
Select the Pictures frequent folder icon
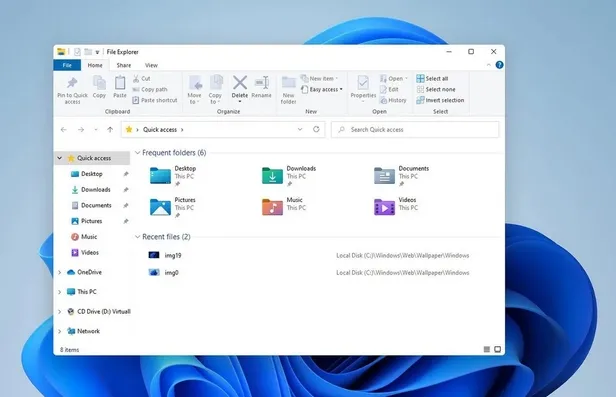[x=160, y=207]
